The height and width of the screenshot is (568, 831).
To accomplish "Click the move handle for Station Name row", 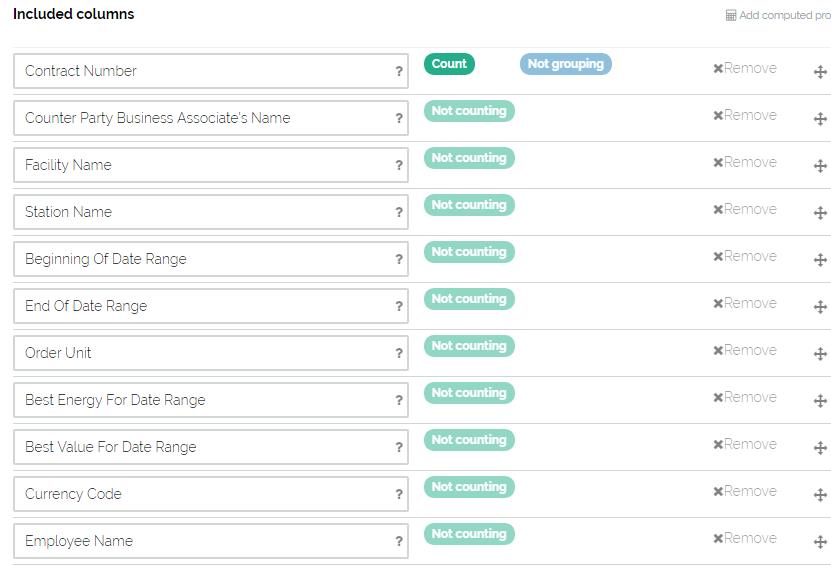I will tap(820, 213).
